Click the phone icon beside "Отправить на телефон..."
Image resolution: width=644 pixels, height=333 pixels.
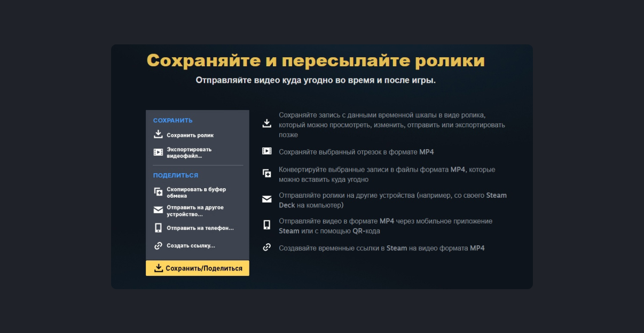[158, 228]
